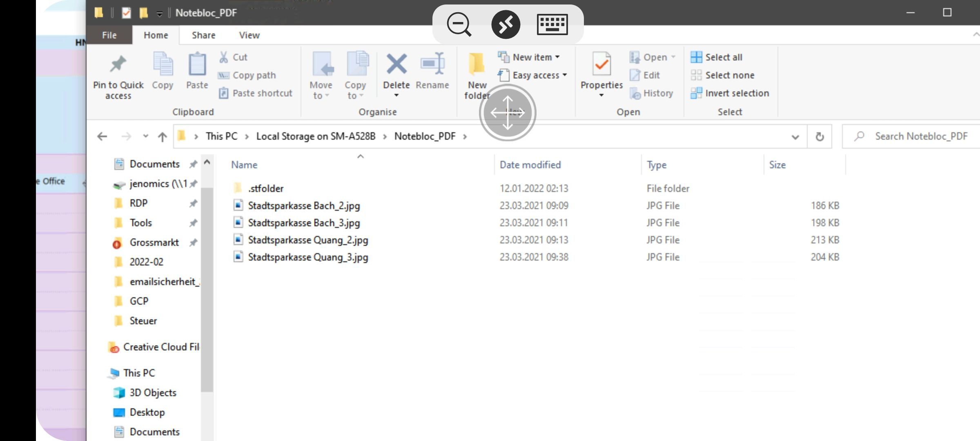Switch to the Home ribbon tab
980x441 pixels.
(x=156, y=35)
